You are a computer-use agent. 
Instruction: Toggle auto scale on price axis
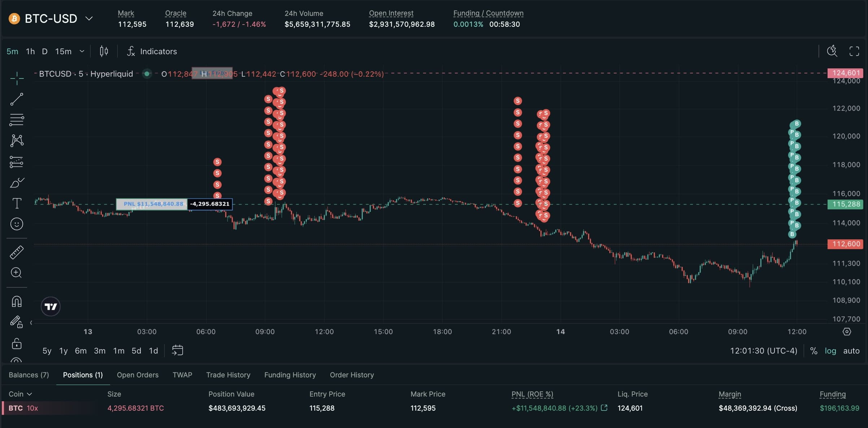pos(851,351)
